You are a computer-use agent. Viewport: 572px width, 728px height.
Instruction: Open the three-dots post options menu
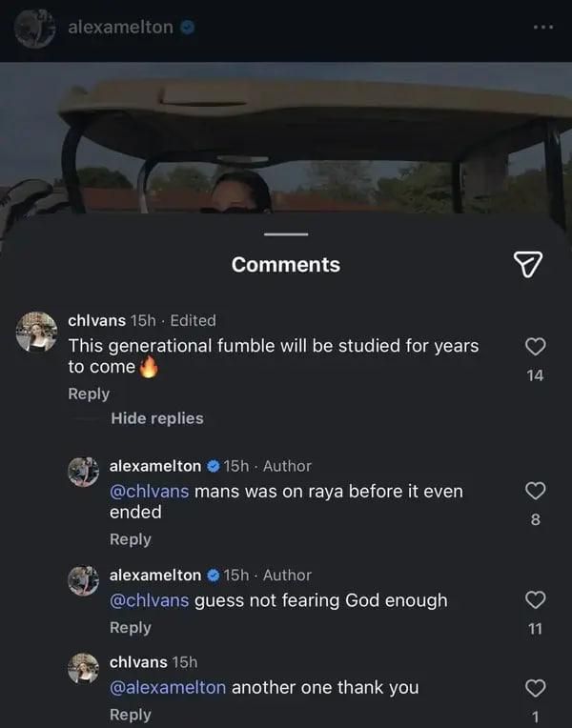click(x=542, y=27)
